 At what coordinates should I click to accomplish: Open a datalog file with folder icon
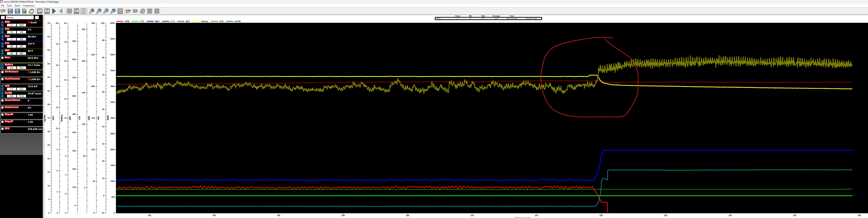click(x=3, y=11)
